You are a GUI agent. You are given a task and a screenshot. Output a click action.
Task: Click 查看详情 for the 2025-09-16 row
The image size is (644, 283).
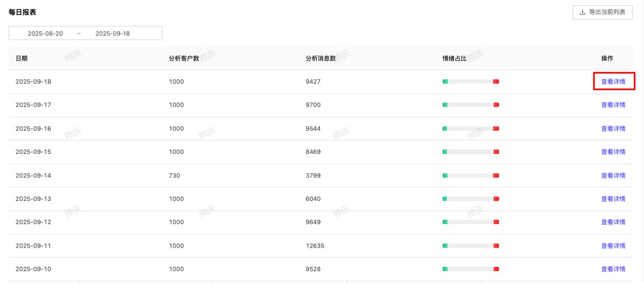[613, 129]
